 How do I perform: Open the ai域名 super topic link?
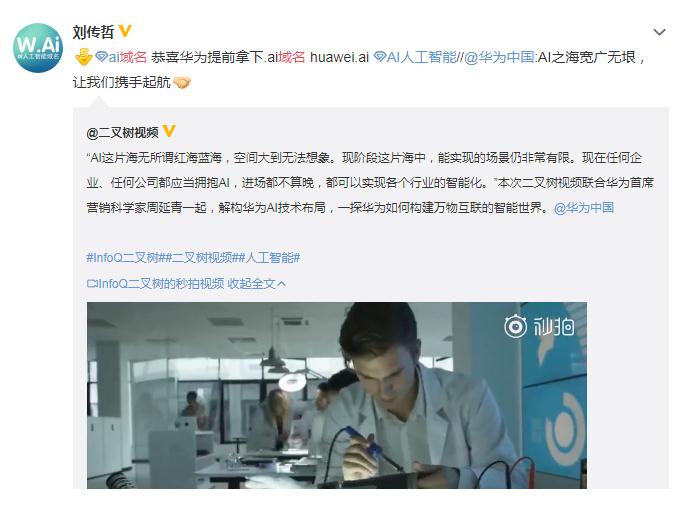click(x=127, y=57)
